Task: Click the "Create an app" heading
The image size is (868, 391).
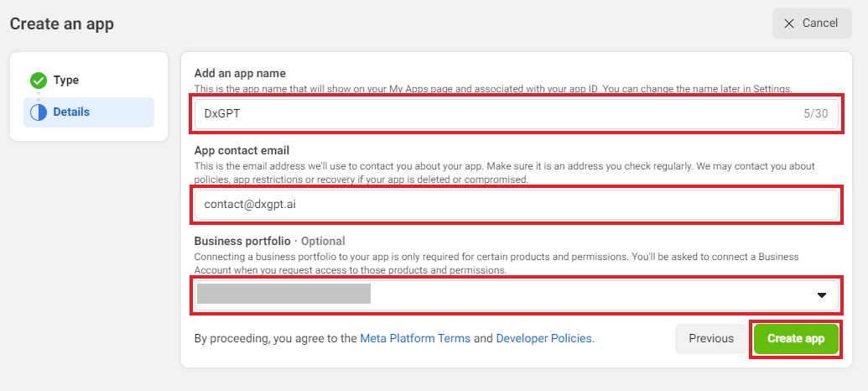Action: tap(62, 23)
